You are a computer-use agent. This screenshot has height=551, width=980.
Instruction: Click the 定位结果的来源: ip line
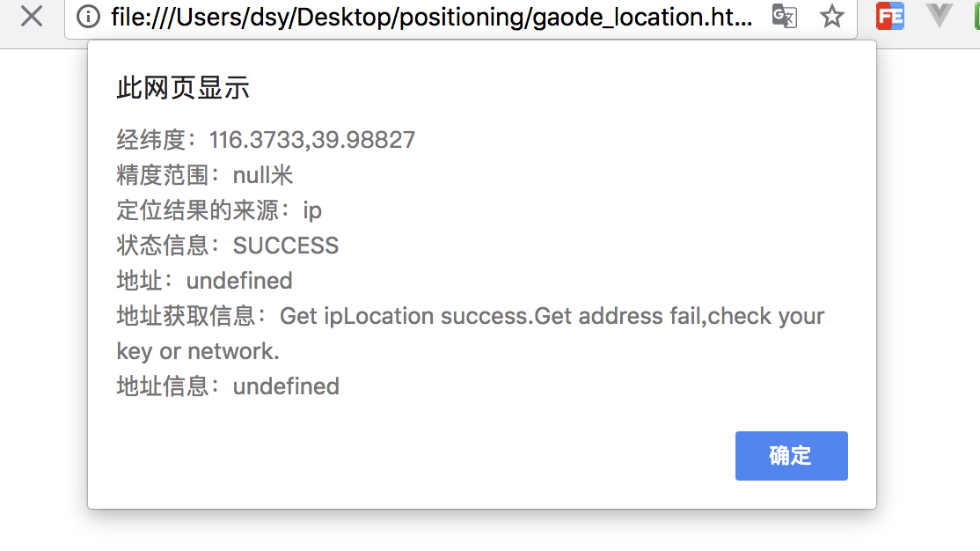click(x=219, y=210)
